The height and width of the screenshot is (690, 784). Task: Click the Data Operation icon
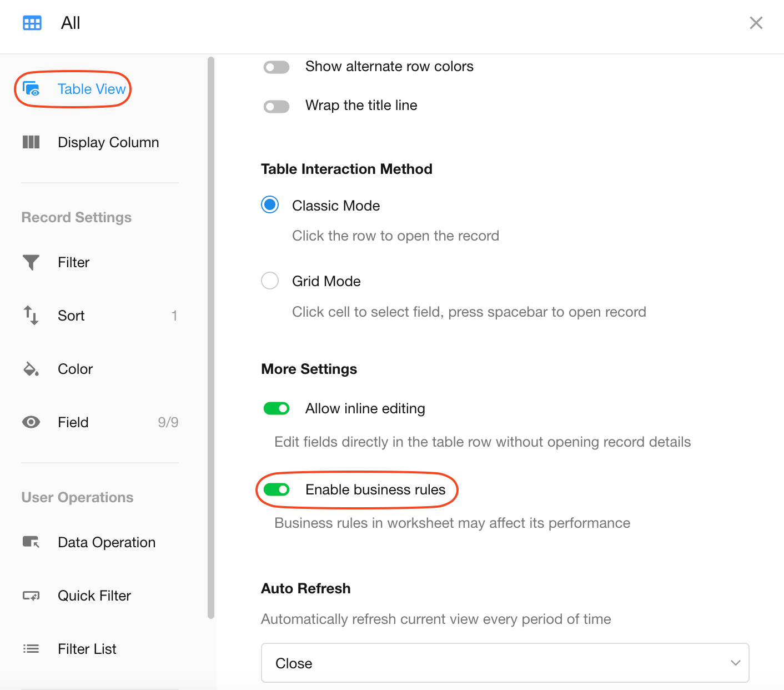coord(31,542)
